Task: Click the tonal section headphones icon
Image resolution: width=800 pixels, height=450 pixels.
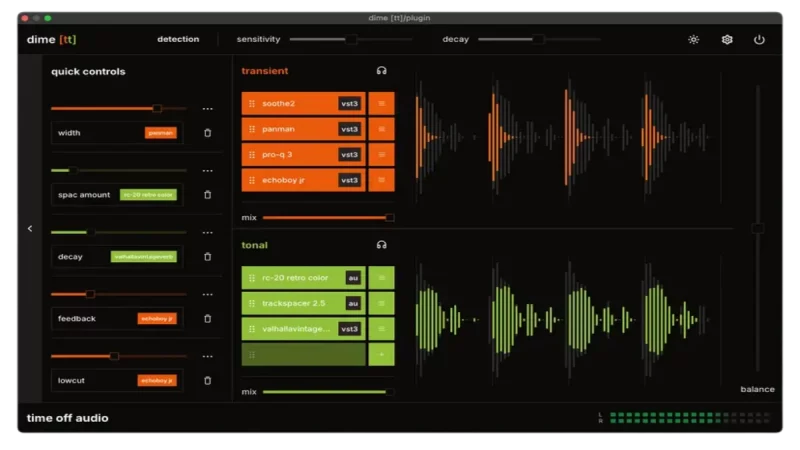Action: tap(381, 245)
